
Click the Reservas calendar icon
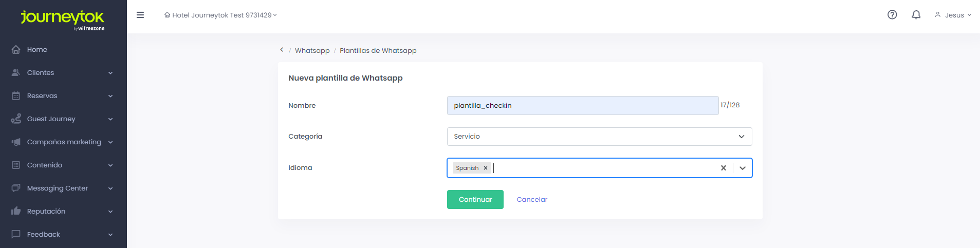point(16,96)
